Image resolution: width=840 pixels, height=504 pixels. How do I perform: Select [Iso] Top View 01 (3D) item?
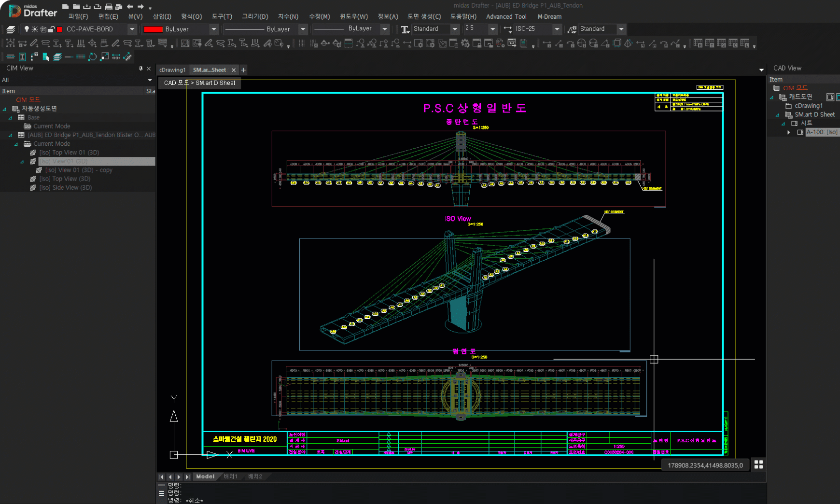tap(70, 153)
